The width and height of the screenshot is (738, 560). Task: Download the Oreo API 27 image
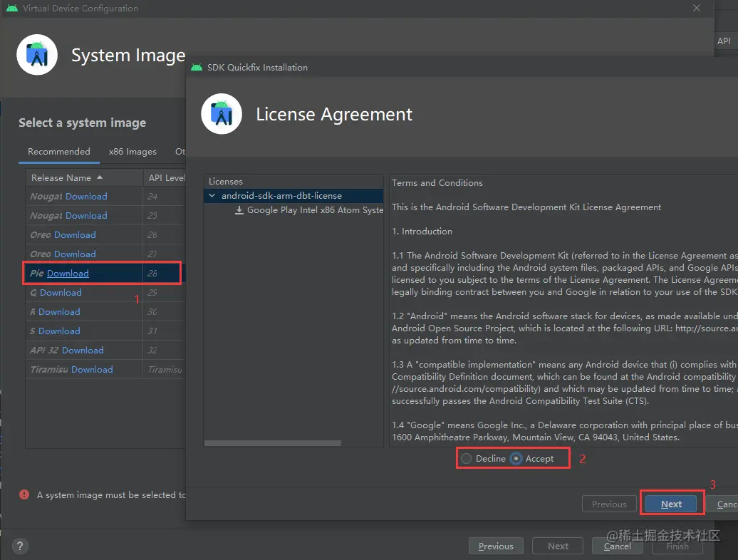coord(75,254)
